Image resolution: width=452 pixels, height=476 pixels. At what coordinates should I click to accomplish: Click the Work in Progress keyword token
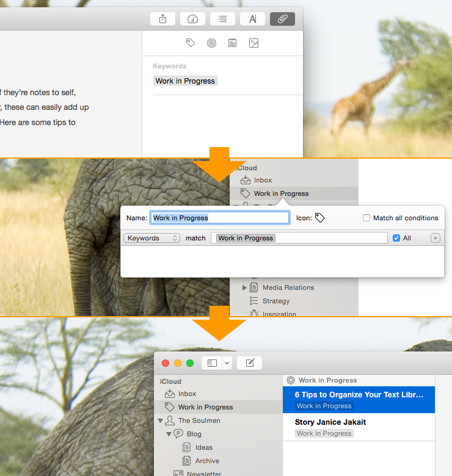point(185,81)
